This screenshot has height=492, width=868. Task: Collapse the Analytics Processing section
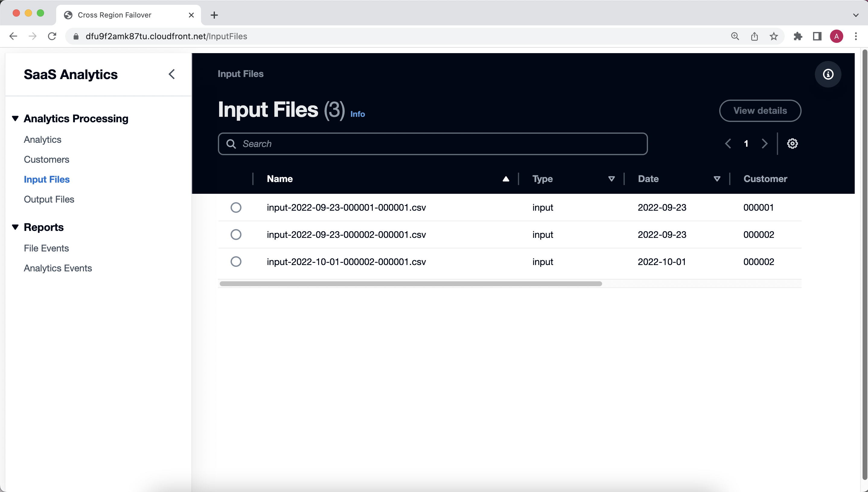point(15,119)
